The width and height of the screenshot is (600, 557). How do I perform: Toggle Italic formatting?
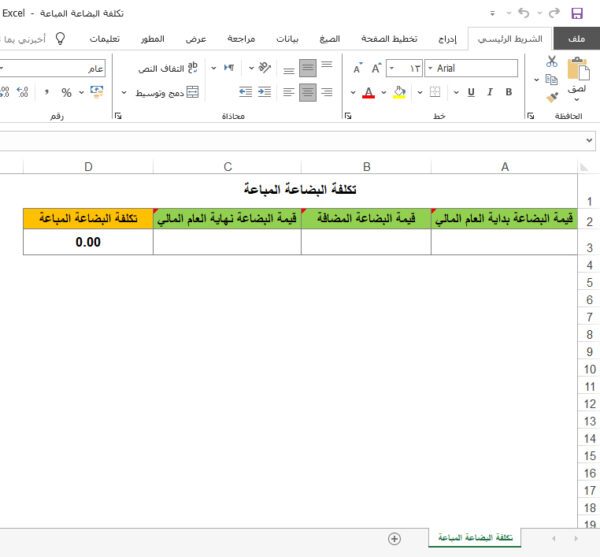[x=490, y=92]
